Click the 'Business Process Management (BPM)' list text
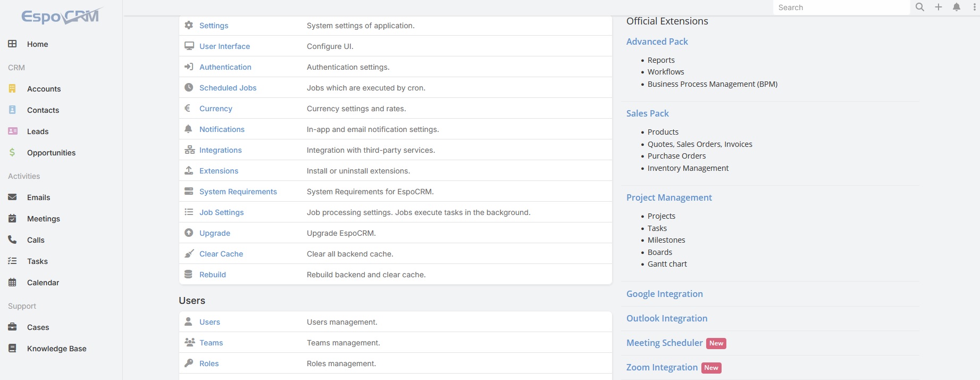 [713, 84]
